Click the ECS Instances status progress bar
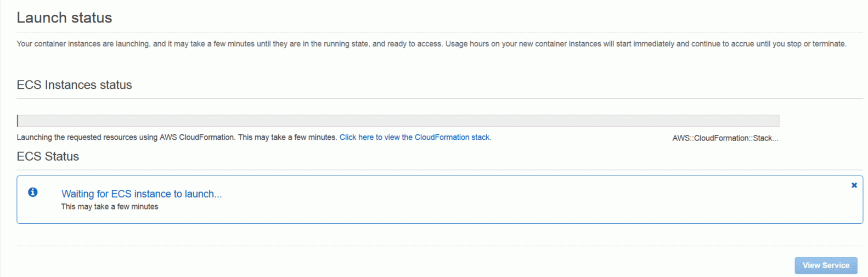Screen dimensions: 868x277 398,121
